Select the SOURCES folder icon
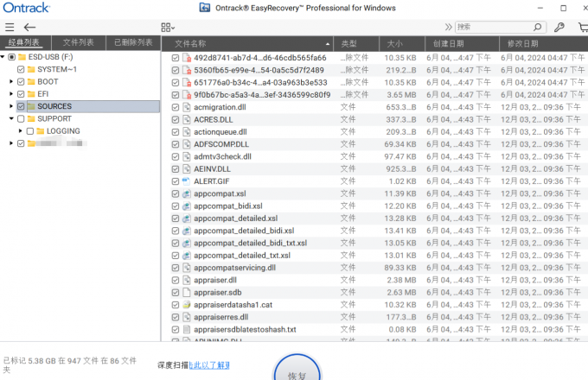 pyautogui.click(x=31, y=106)
